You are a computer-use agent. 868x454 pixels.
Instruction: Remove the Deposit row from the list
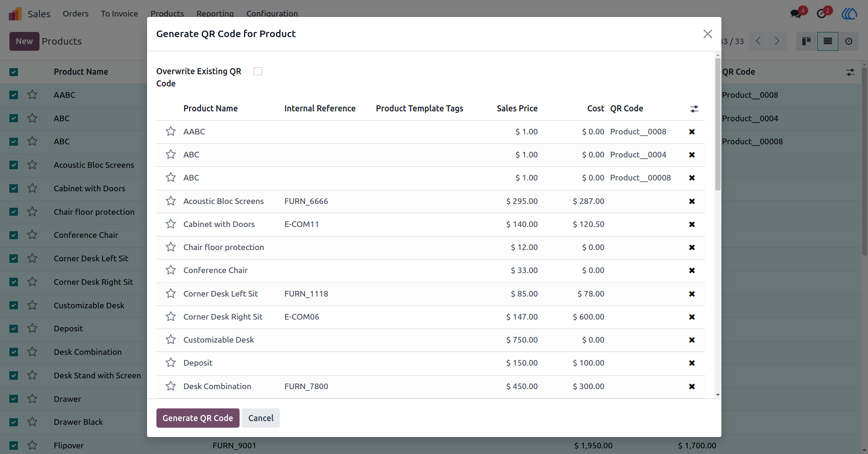[691, 363]
